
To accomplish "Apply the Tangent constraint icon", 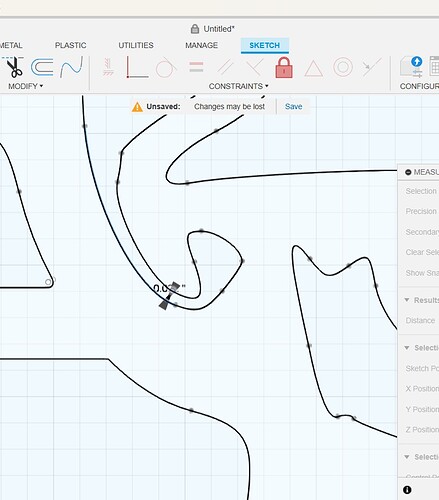I will click(166, 68).
